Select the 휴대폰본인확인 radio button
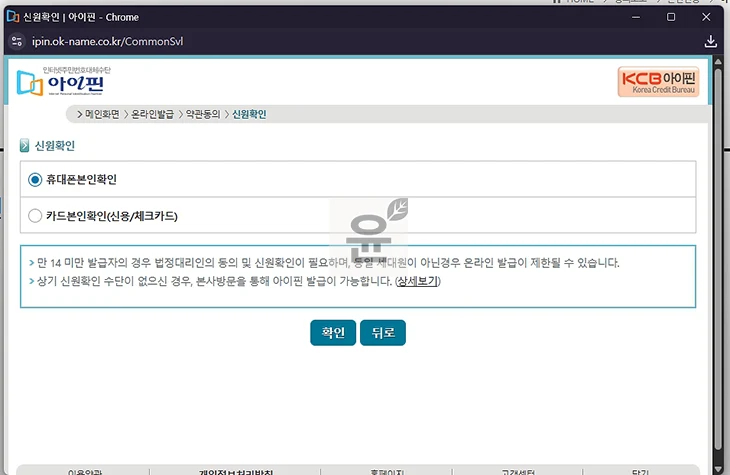 point(35,180)
